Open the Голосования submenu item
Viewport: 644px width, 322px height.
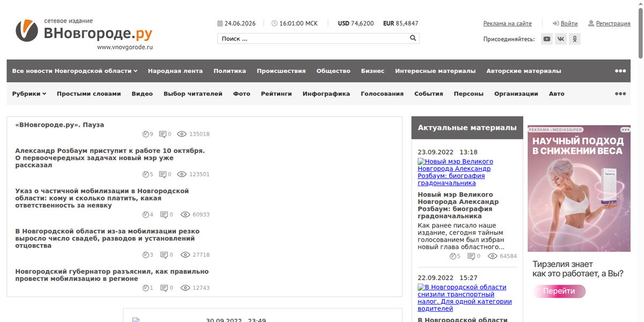382,93
